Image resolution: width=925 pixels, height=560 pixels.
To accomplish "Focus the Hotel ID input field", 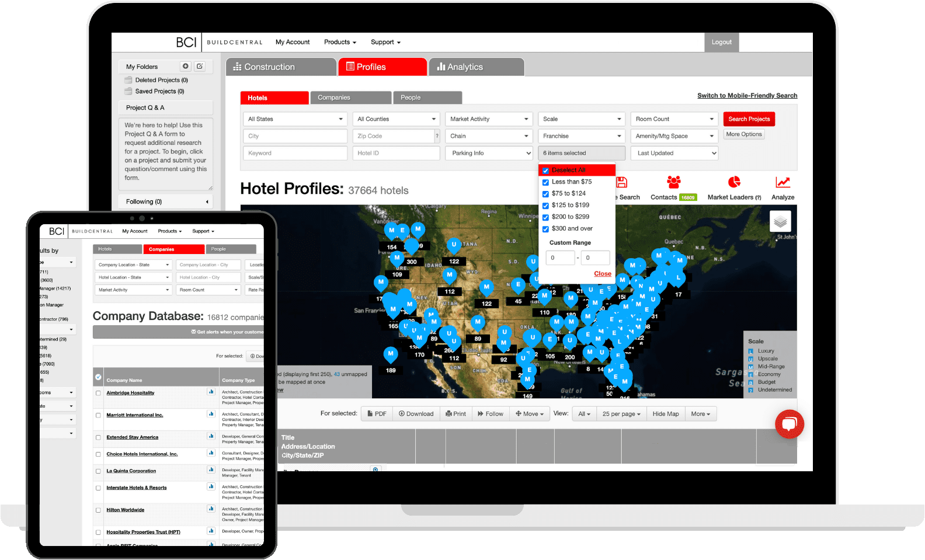I will coord(396,153).
